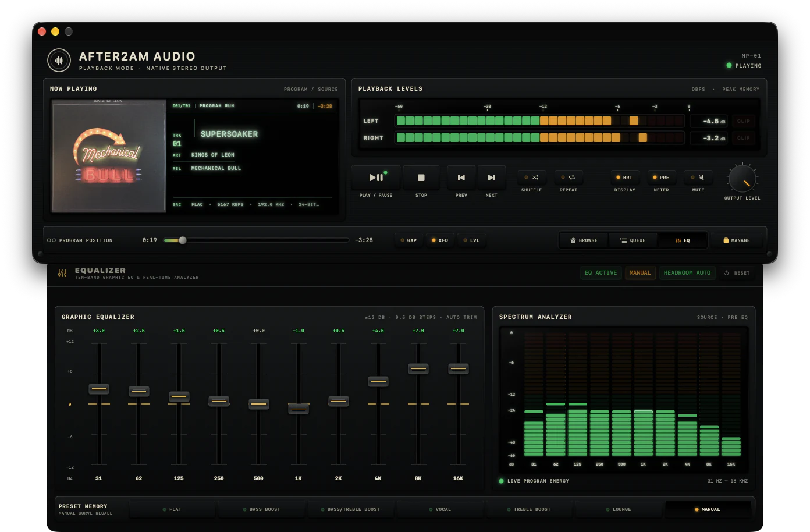
Task: Click the 16K band fader
Action: pyautogui.click(x=459, y=368)
